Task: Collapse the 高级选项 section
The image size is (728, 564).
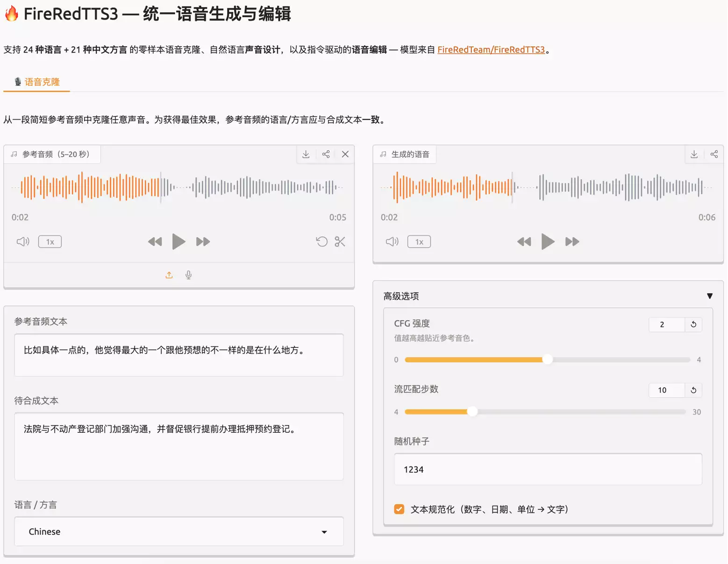Action: coord(548,296)
